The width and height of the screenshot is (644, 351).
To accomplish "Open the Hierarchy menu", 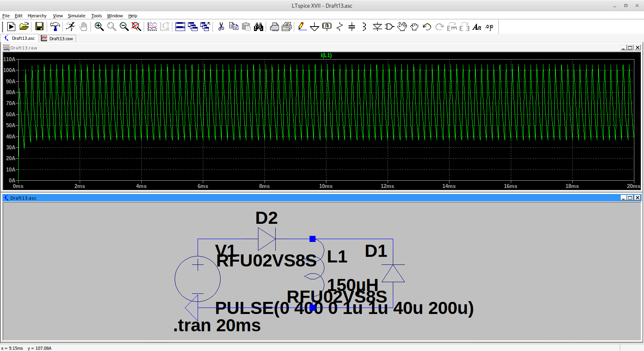I will 37,16.
